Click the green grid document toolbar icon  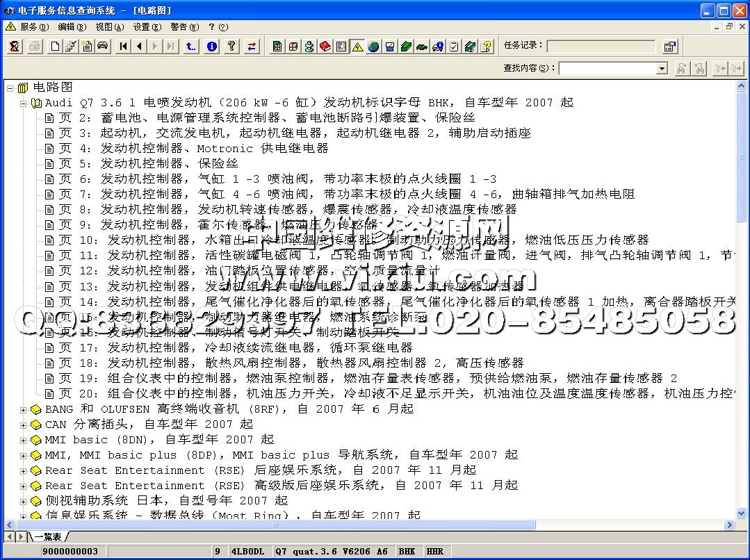tap(277, 47)
